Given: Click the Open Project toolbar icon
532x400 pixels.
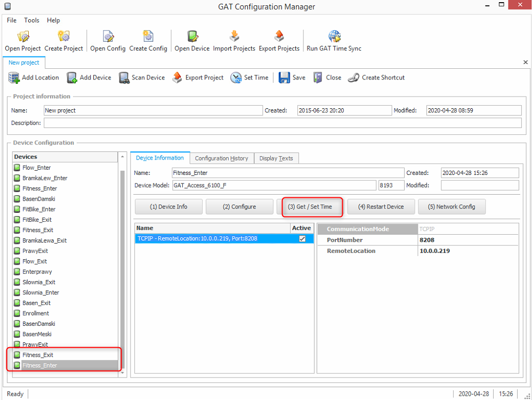Looking at the screenshot, I should pyautogui.click(x=23, y=37).
